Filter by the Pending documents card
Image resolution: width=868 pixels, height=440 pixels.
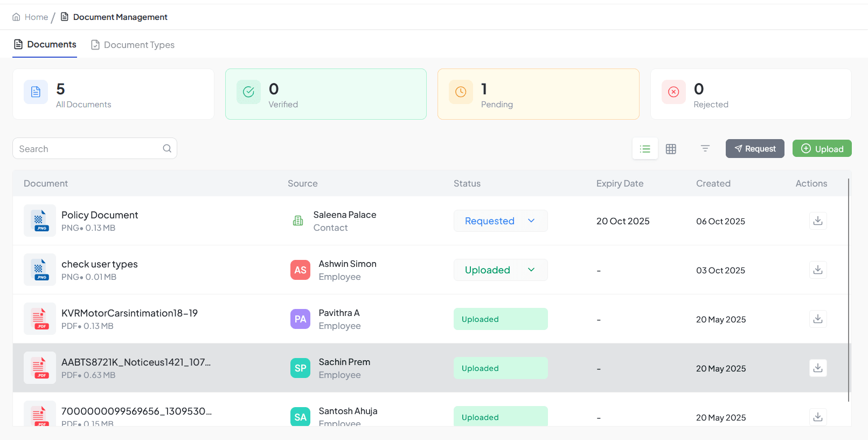538,94
